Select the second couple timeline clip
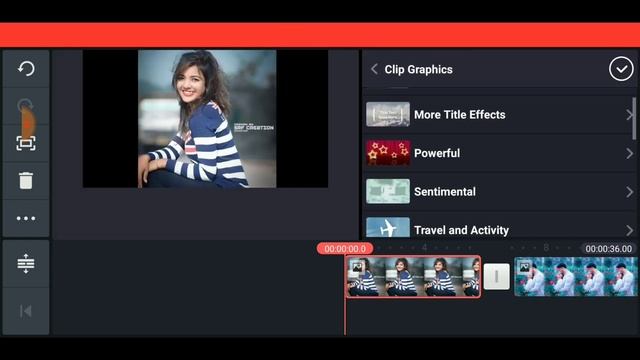The width and height of the screenshot is (640, 360). 576,276
